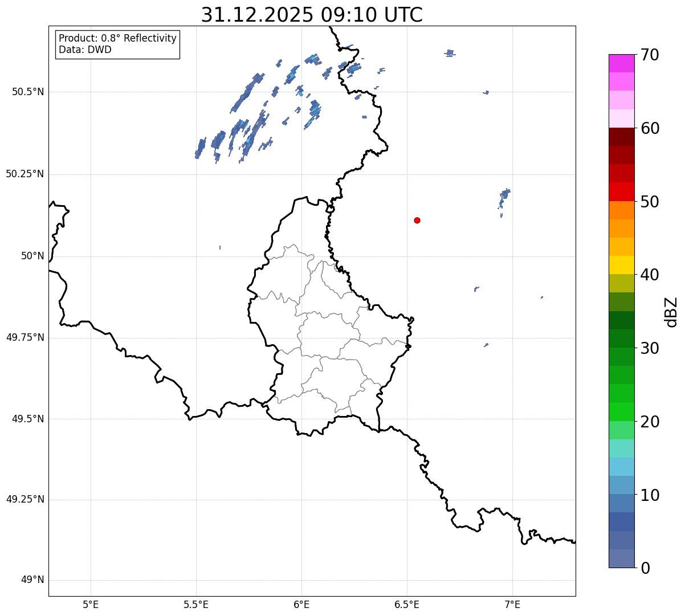The width and height of the screenshot is (685, 616).
Task: Click the 5°E longitude label
Action: [x=91, y=605]
